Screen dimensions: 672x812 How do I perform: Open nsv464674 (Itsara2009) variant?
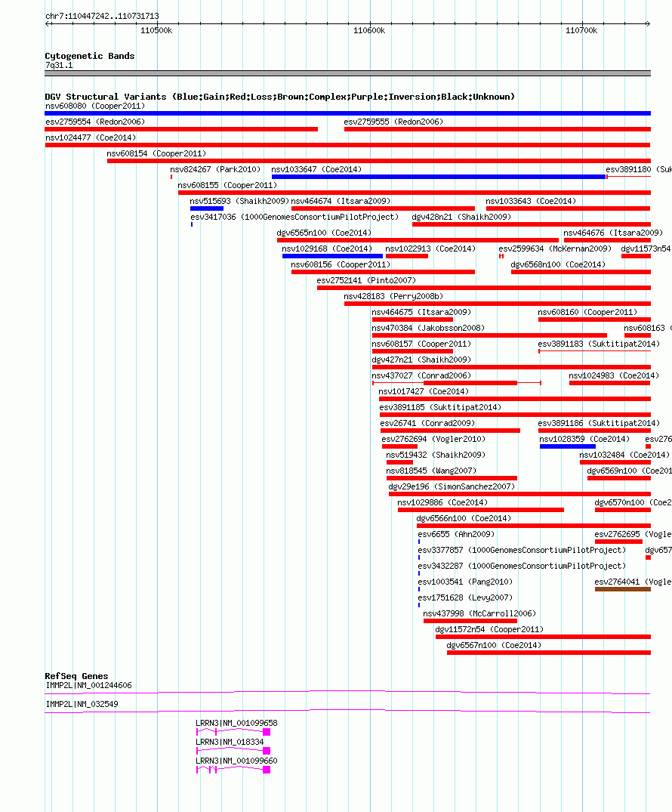(x=341, y=201)
